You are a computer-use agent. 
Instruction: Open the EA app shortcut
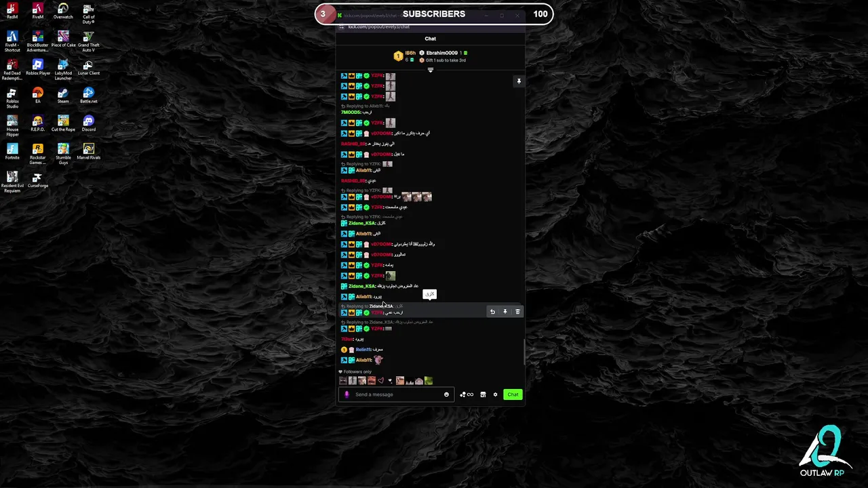(37, 96)
